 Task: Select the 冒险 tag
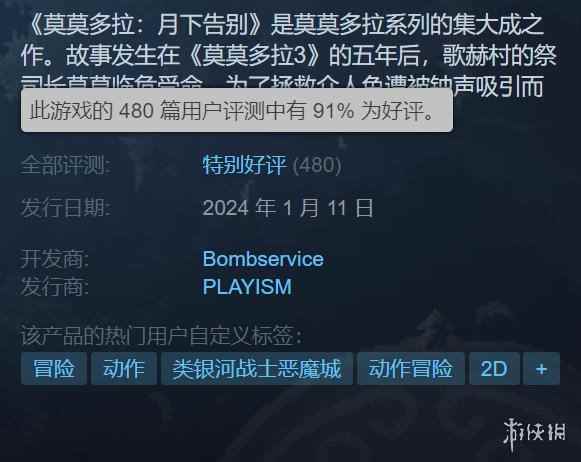54,369
